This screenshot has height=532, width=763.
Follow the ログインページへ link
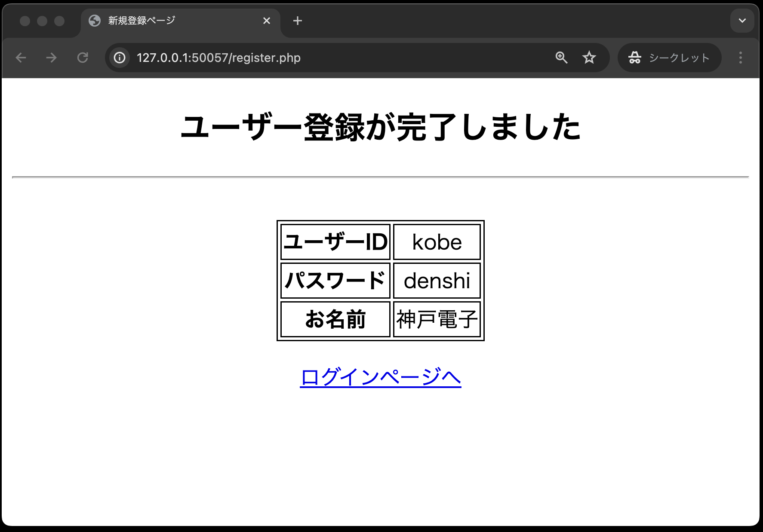[381, 377]
